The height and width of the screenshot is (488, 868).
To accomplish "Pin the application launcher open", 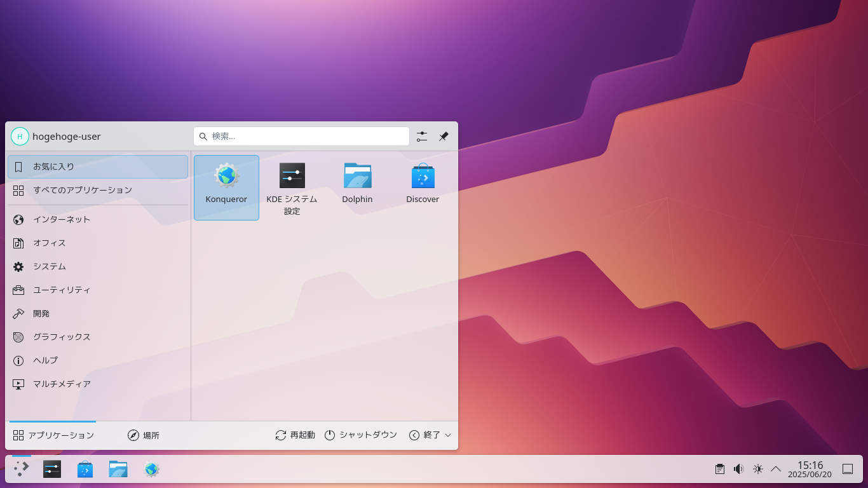I will coord(444,137).
